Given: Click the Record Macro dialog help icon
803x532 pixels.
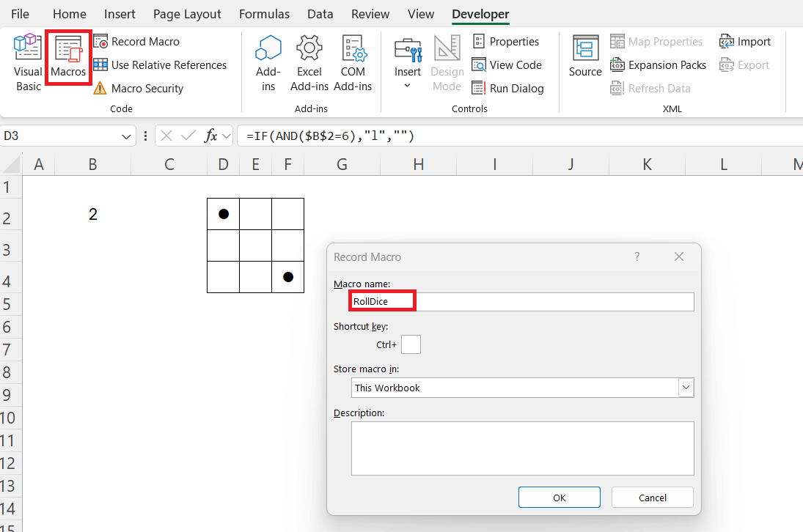Looking at the screenshot, I should click(637, 256).
